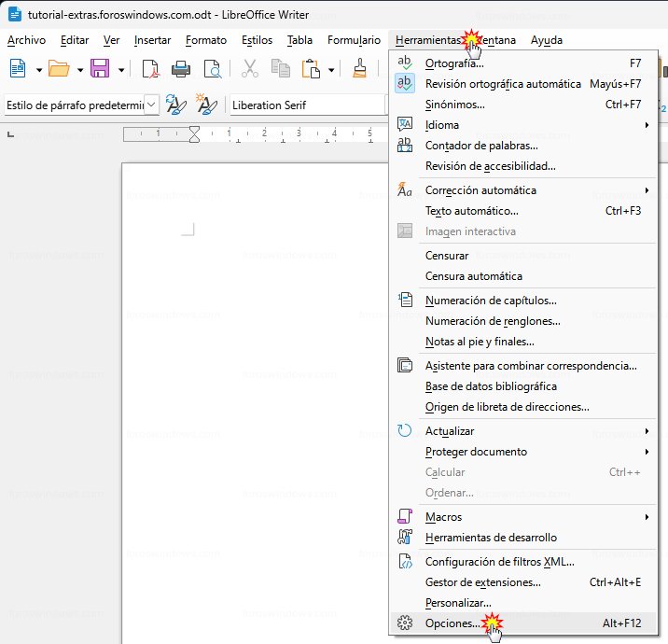Select Texto automático... entry
This screenshot has height=644, width=668.
pos(522,211)
